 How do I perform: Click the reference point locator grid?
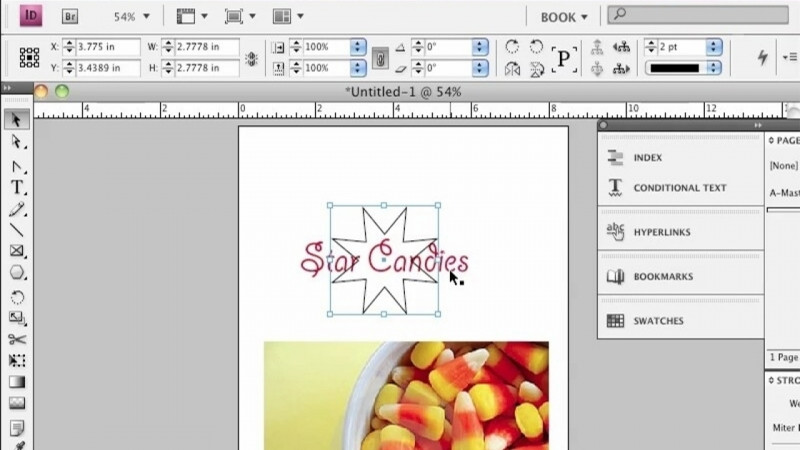click(x=29, y=57)
